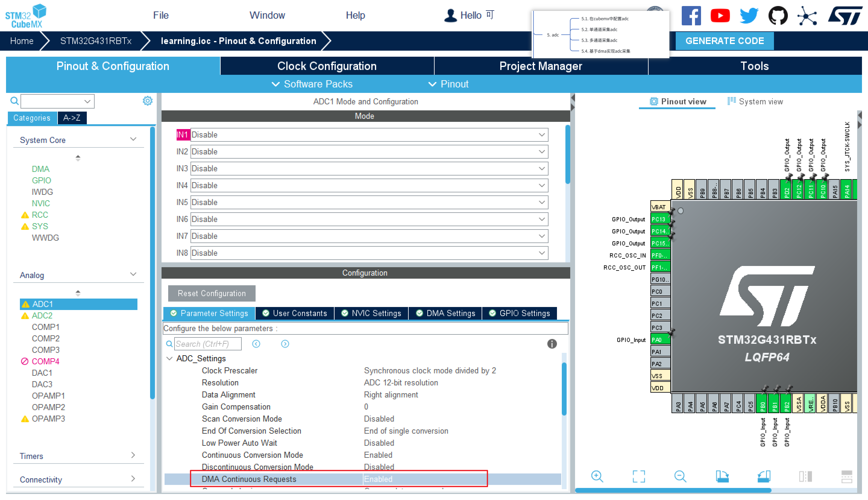The image size is (868, 500).
Task: Click the PB0 pin on chip bottom
Action: tap(762, 403)
